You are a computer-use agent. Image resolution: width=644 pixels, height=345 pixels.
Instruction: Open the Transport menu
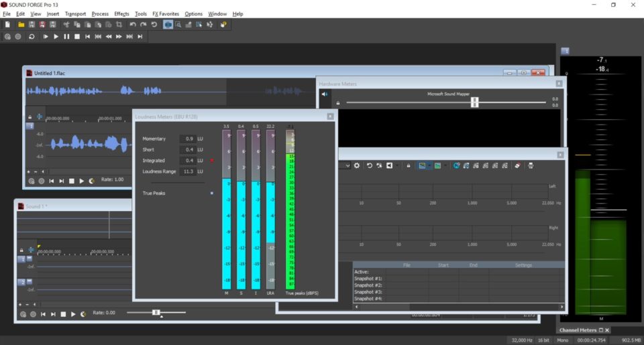click(75, 14)
